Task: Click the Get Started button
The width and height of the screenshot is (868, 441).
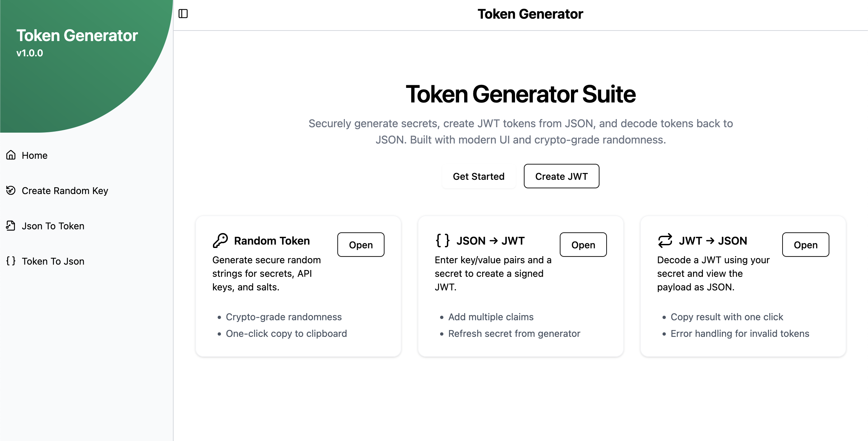Action: click(479, 176)
